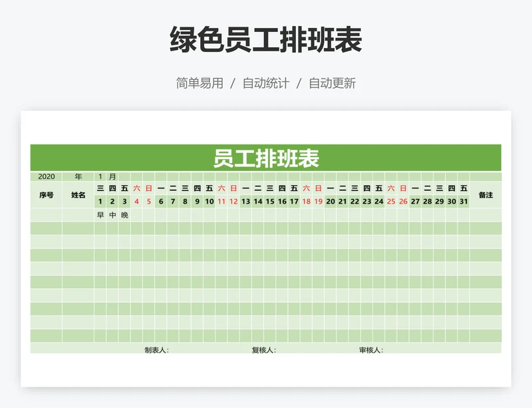Select the red date cell 11
The height and width of the screenshot is (408, 532).
click(x=221, y=202)
